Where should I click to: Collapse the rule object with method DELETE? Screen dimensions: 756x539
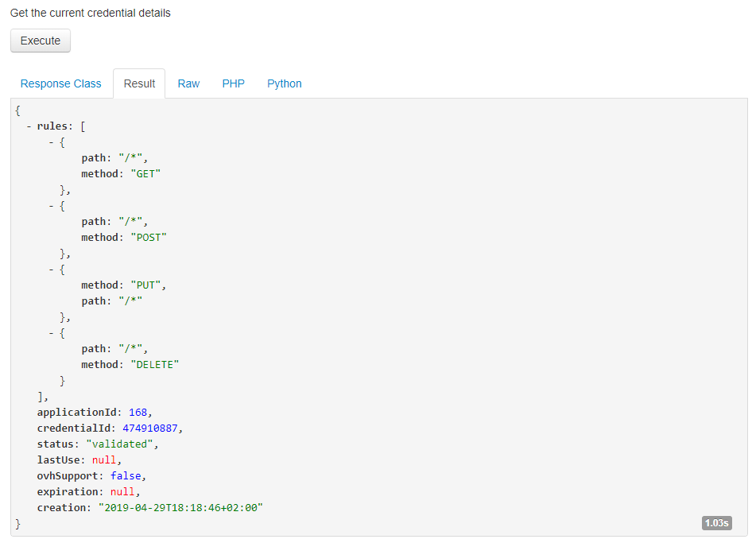pos(52,332)
